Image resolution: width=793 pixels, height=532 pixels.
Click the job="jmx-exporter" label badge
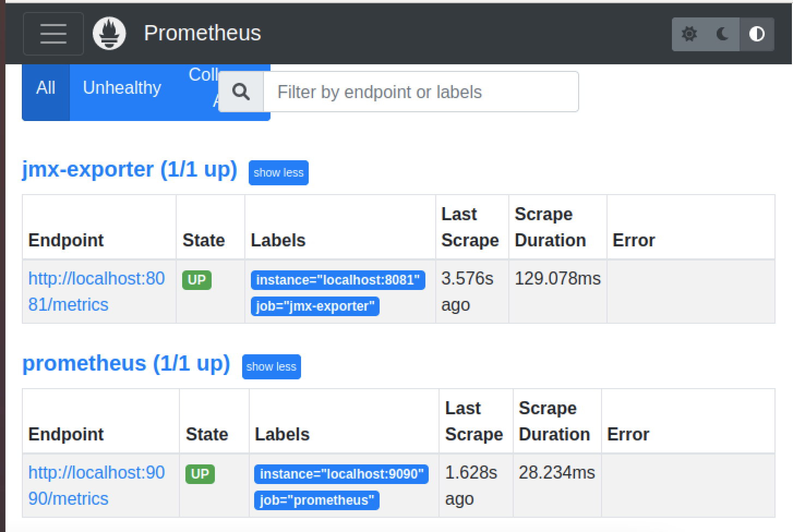click(315, 306)
